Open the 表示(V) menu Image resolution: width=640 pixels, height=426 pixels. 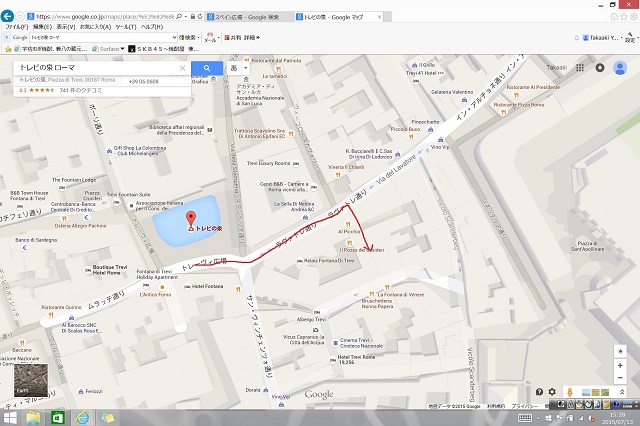66,27
